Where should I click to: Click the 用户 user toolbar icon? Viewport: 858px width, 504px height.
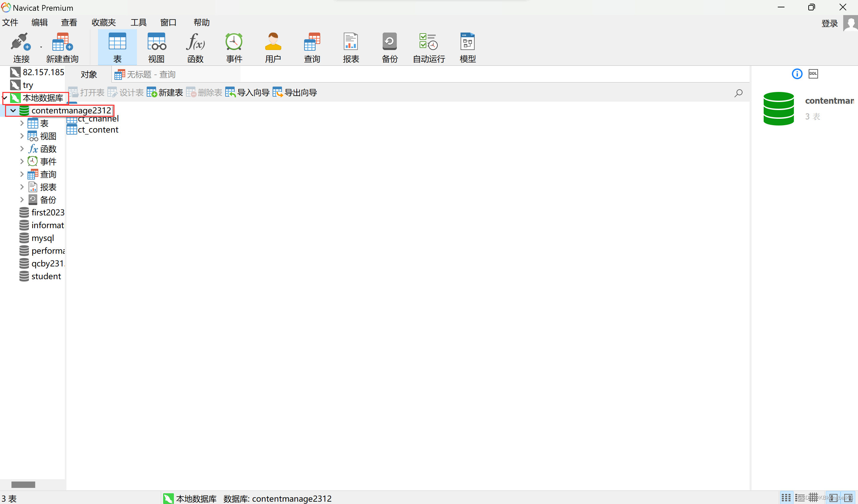273,42
